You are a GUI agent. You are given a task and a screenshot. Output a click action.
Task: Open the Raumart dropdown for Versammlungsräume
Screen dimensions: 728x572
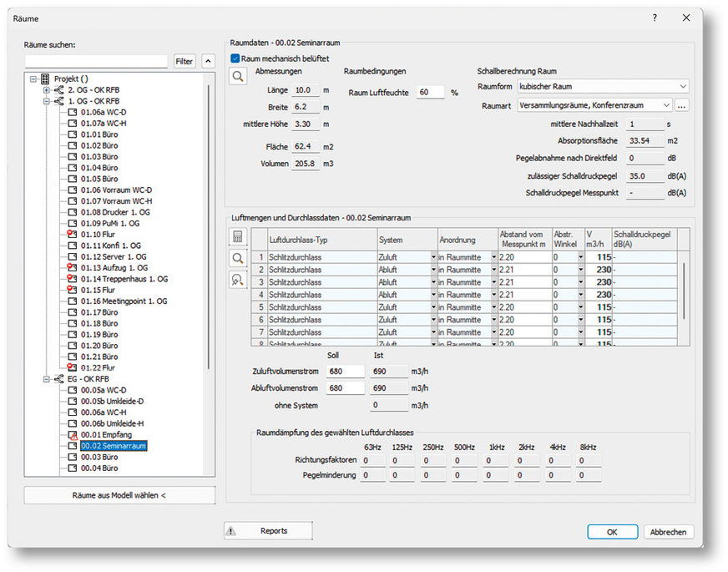click(666, 104)
